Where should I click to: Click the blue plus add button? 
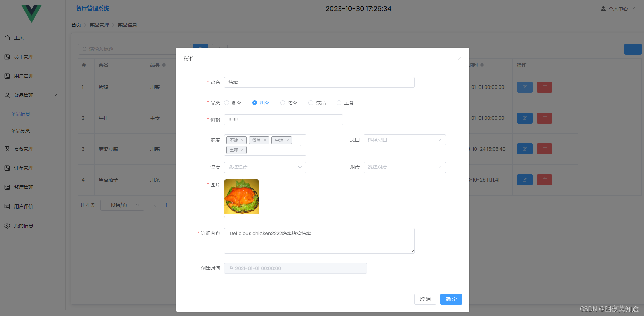tap(633, 49)
